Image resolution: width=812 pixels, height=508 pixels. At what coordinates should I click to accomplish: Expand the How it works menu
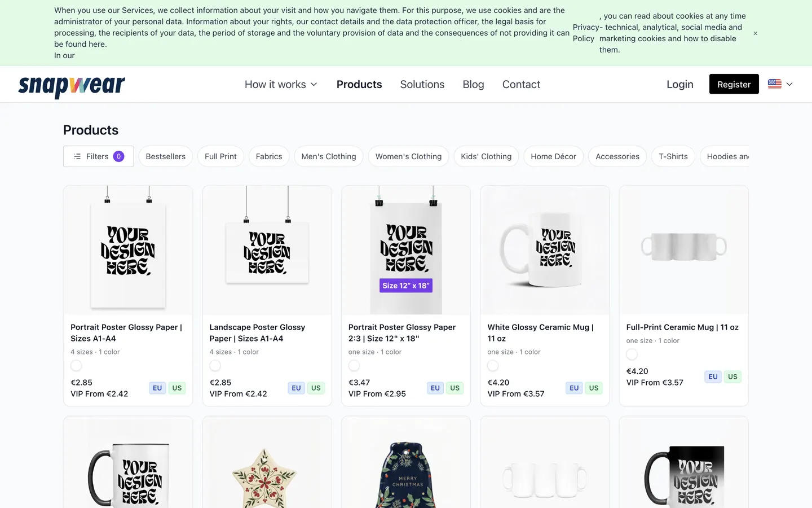pos(281,84)
